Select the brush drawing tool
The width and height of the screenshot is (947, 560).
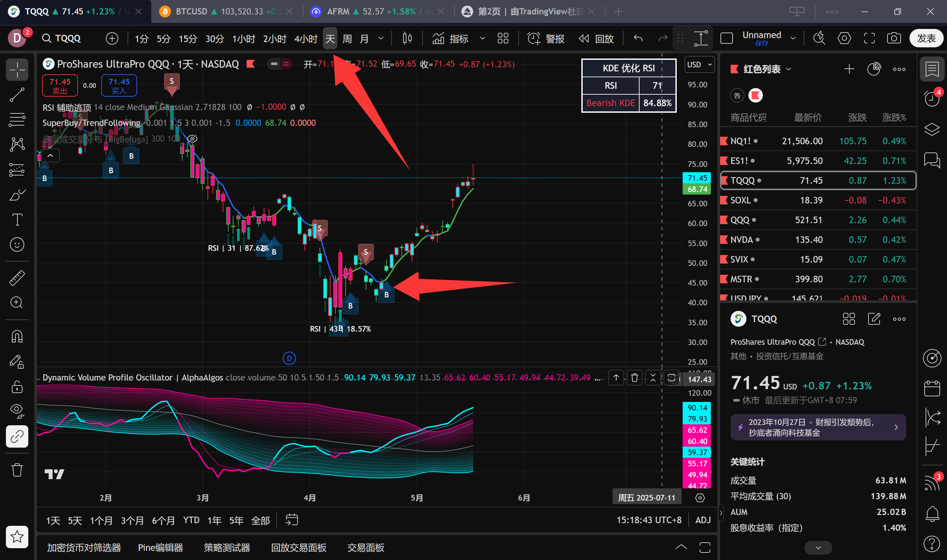point(17,195)
